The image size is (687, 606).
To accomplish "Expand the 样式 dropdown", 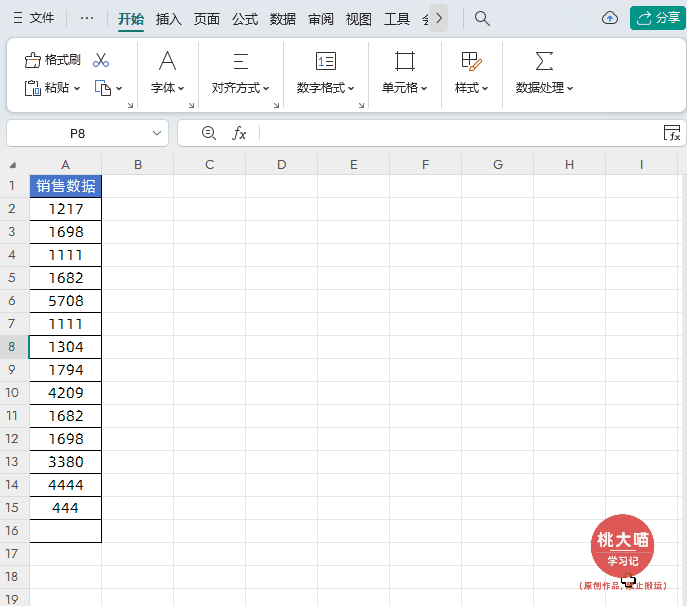I will (471, 88).
